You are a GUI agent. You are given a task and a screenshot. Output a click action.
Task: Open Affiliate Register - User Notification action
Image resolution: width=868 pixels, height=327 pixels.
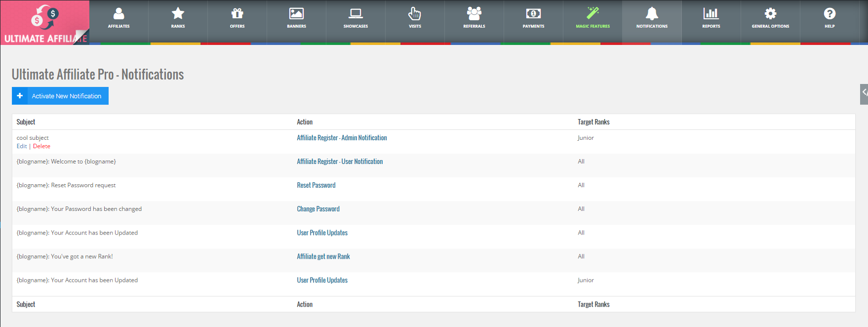pyautogui.click(x=340, y=162)
